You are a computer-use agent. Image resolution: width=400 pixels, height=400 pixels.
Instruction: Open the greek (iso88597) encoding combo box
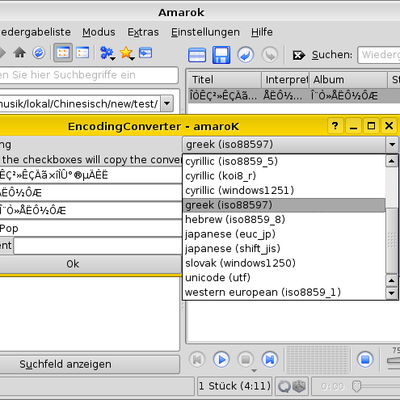click(x=290, y=145)
